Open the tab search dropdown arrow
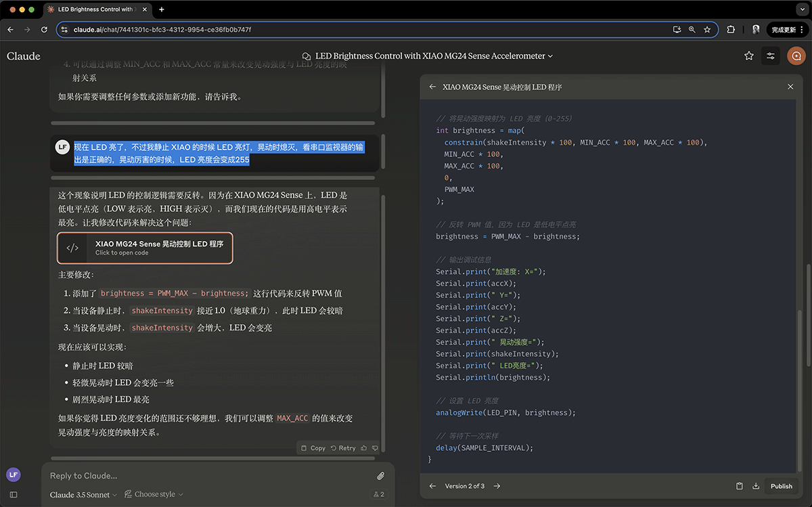This screenshot has height=507, width=812. [801, 9]
